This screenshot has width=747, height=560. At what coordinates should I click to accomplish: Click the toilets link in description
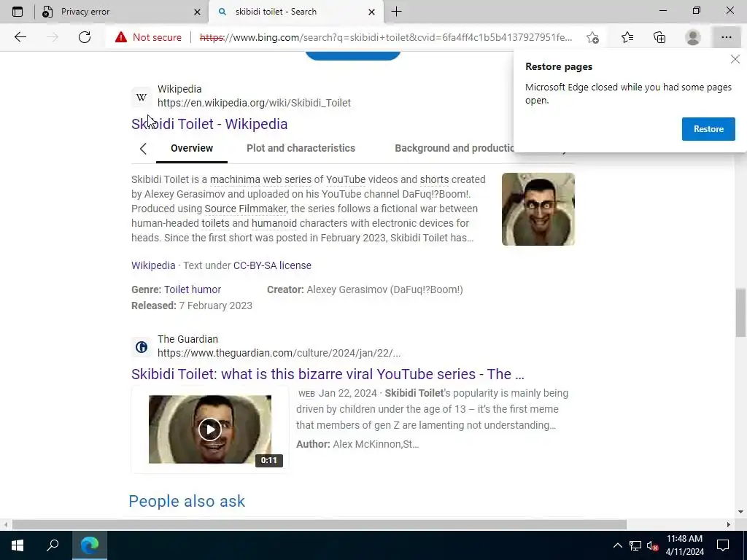(x=215, y=223)
